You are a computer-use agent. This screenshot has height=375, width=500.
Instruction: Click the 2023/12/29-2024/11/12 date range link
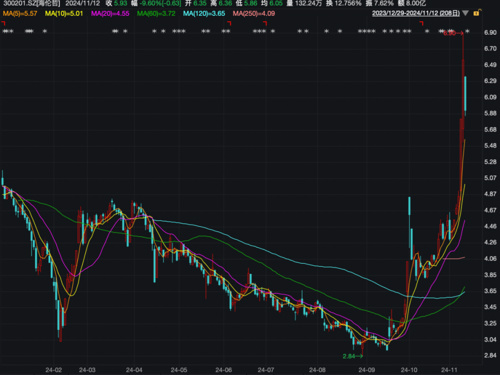[416, 13]
